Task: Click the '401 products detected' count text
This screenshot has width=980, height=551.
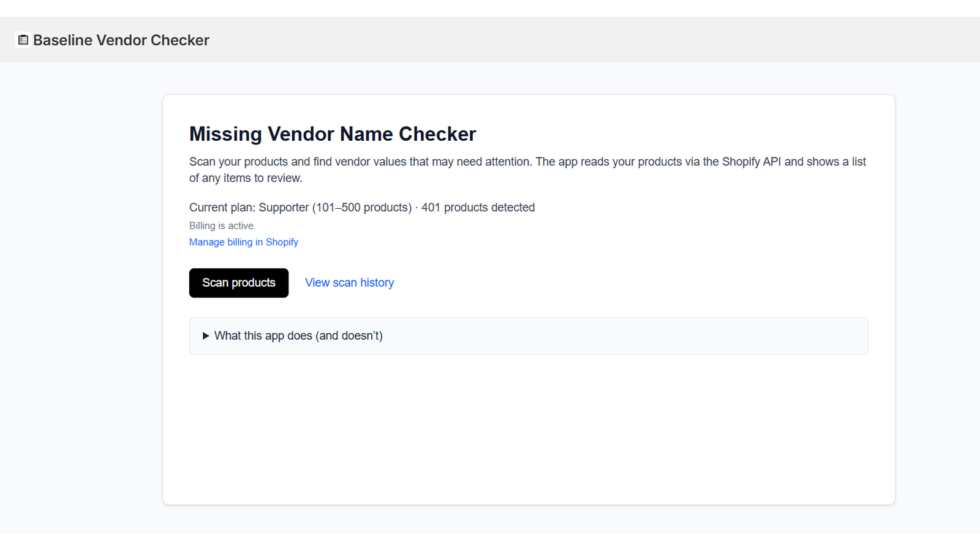Action: (478, 208)
